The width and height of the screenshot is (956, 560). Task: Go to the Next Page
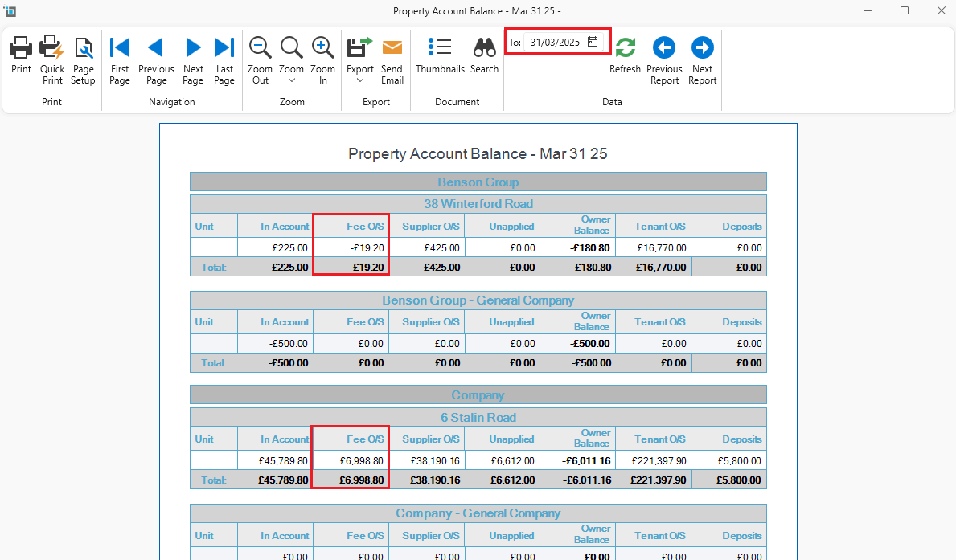pos(193,48)
